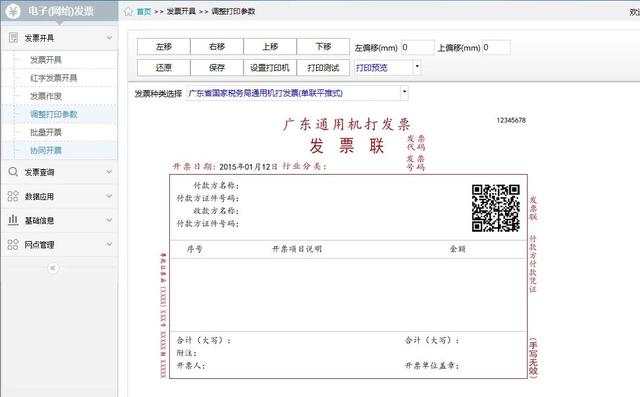Click the 数据应用 grid icon

tap(13, 196)
